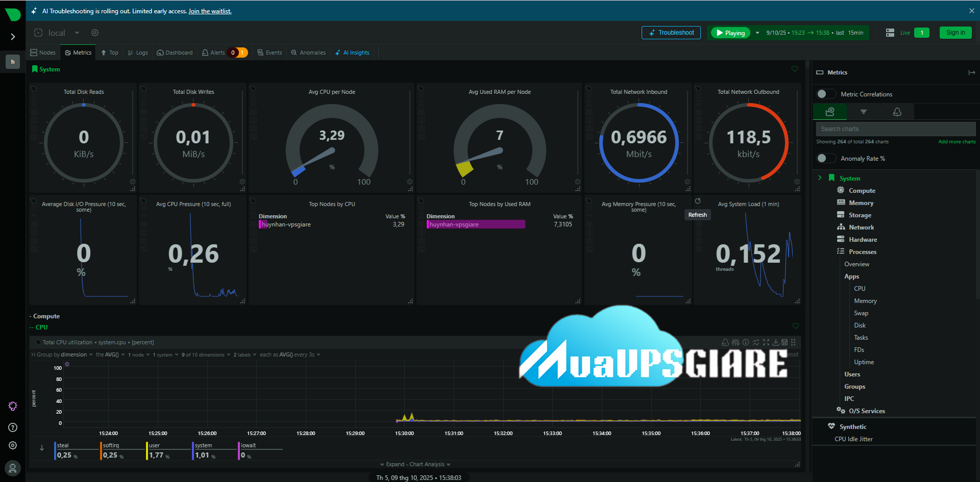980x482 pixels.
Task: Collapse the Metrics panel with arrow icon
Action: coord(971,72)
